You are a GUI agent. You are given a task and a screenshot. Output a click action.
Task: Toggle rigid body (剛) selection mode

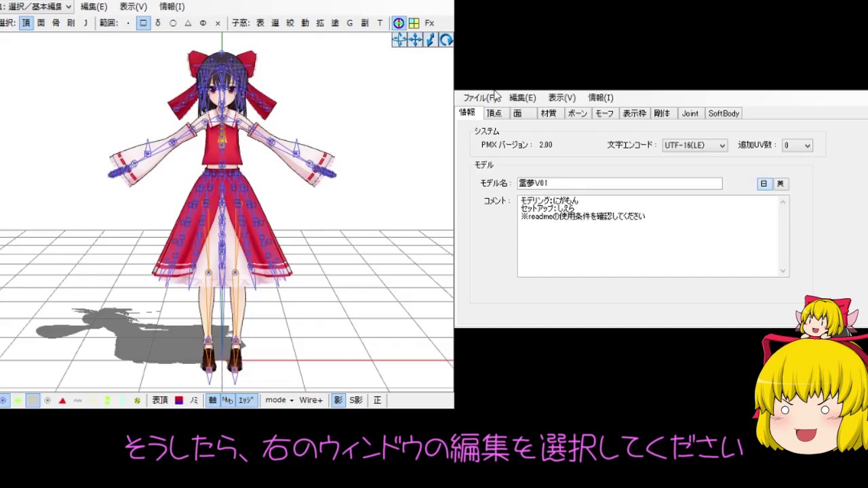point(71,23)
